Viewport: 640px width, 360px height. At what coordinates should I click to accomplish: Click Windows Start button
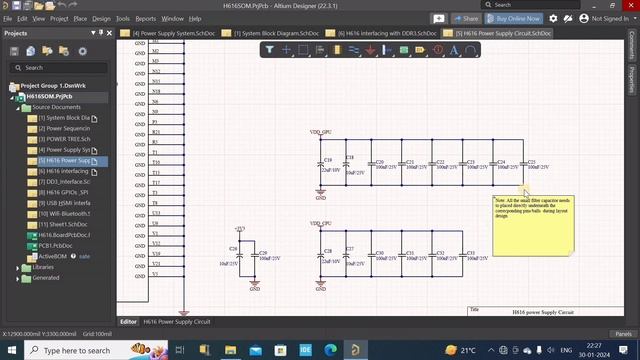coord(12,350)
